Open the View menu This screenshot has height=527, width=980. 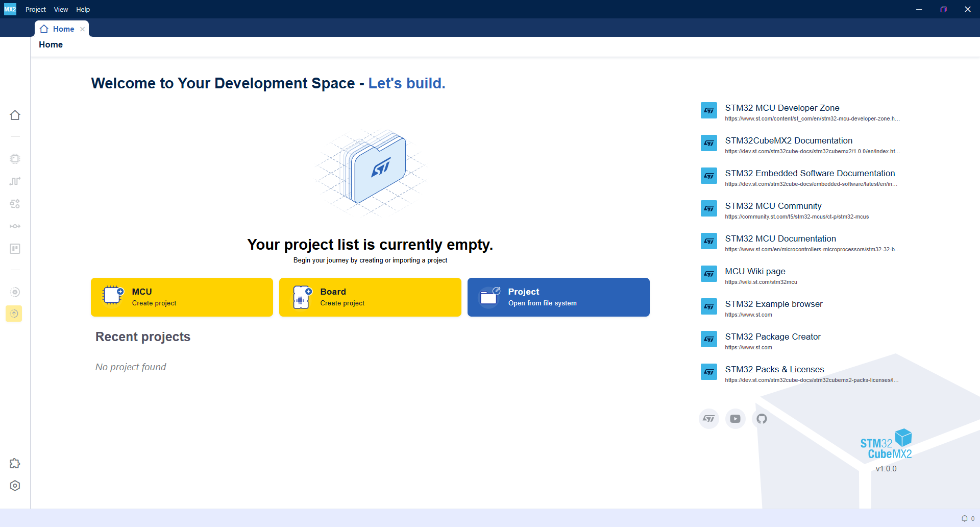pyautogui.click(x=61, y=9)
